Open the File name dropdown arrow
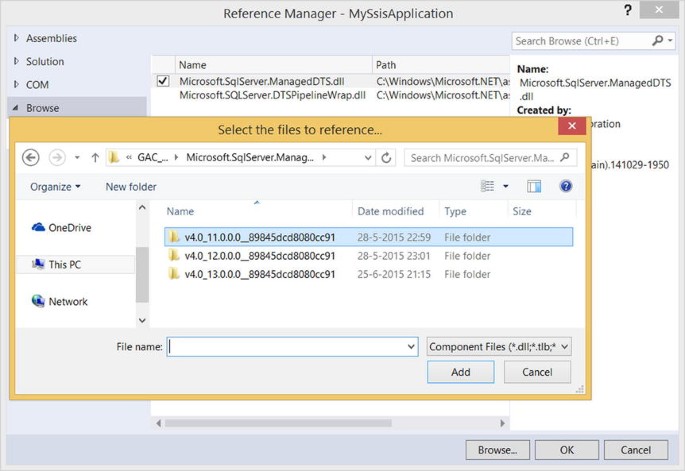 tap(411, 347)
